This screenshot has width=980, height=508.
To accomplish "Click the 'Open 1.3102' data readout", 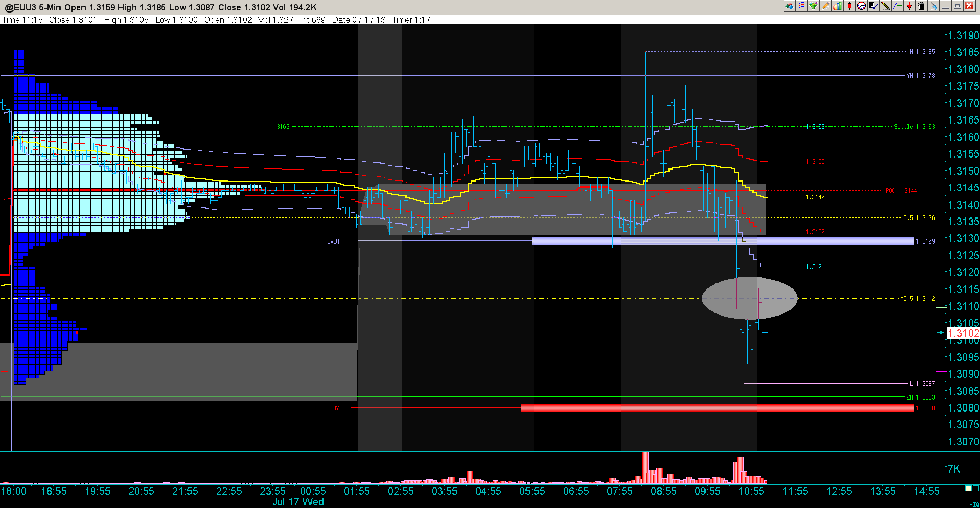I will [228, 20].
